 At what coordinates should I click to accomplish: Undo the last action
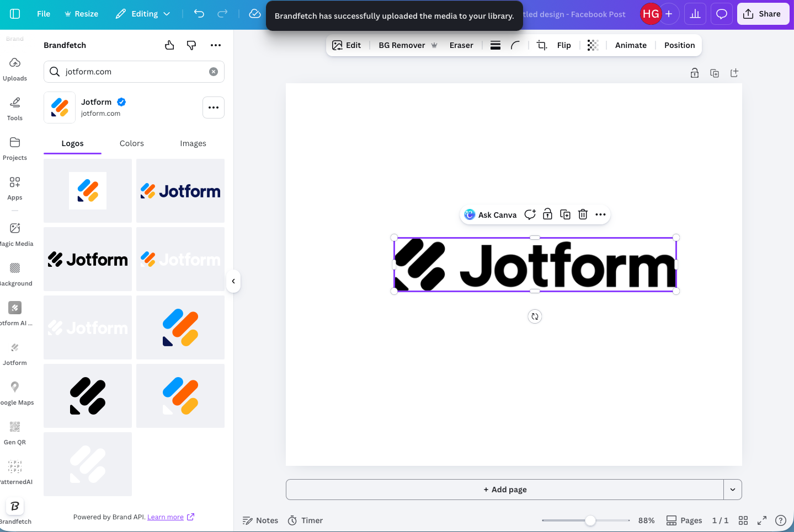[x=199, y=14]
